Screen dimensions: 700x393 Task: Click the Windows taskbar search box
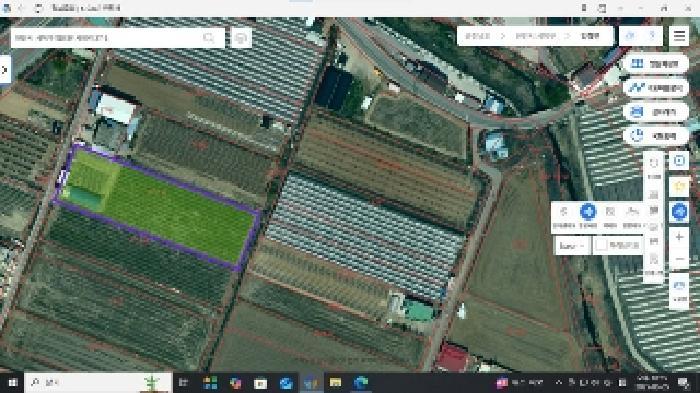coord(98,383)
